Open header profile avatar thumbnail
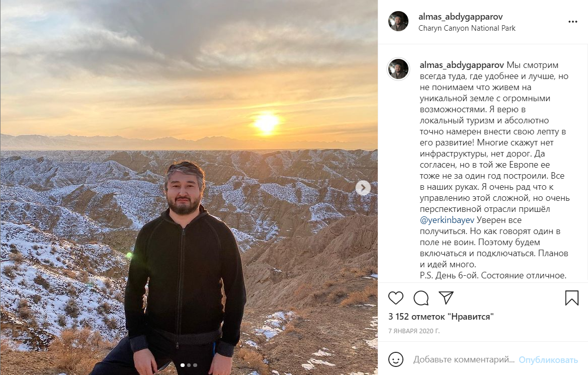The height and width of the screenshot is (375, 588). 398,22
